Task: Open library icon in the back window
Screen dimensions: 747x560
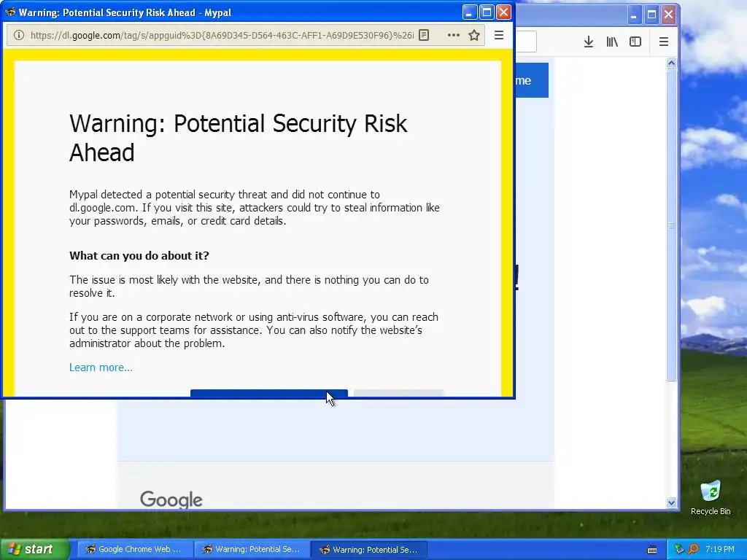Action: tap(612, 42)
